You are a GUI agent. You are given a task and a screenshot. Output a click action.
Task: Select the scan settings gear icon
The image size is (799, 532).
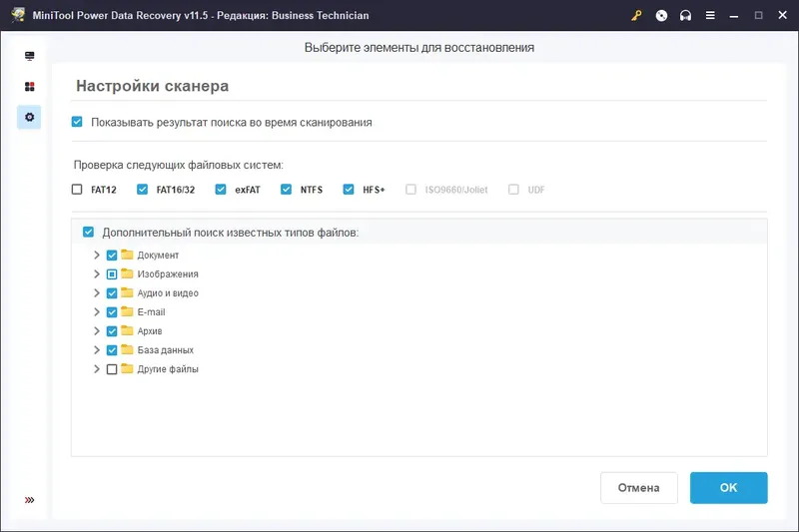click(x=30, y=117)
